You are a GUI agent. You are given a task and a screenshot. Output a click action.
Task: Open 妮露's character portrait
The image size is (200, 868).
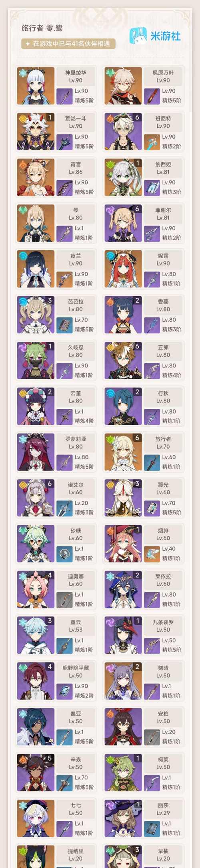(123, 269)
